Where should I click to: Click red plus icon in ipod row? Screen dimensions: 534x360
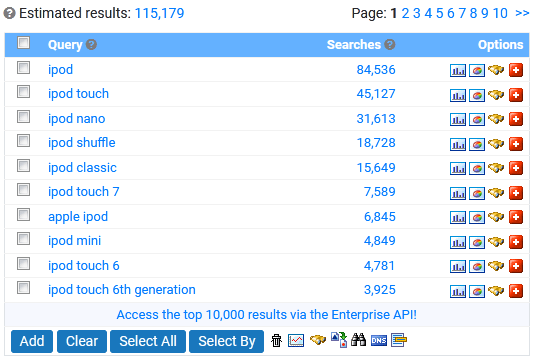(x=516, y=70)
